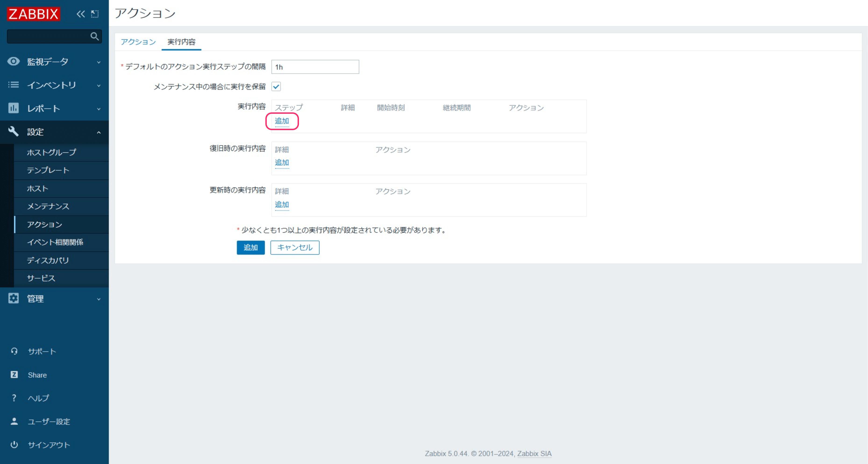868x464 pixels.
Task: Click the キャンセル button
Action: [x=295, y=247]
